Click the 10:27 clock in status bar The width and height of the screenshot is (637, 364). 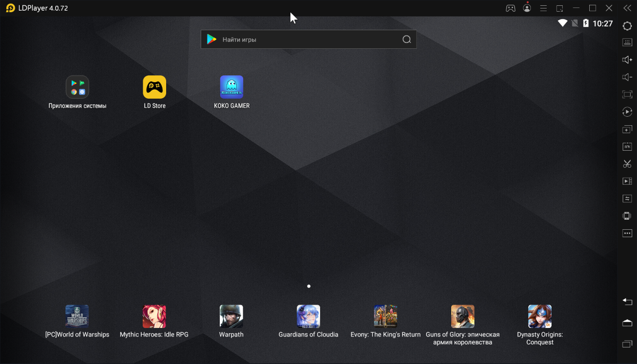602,23
